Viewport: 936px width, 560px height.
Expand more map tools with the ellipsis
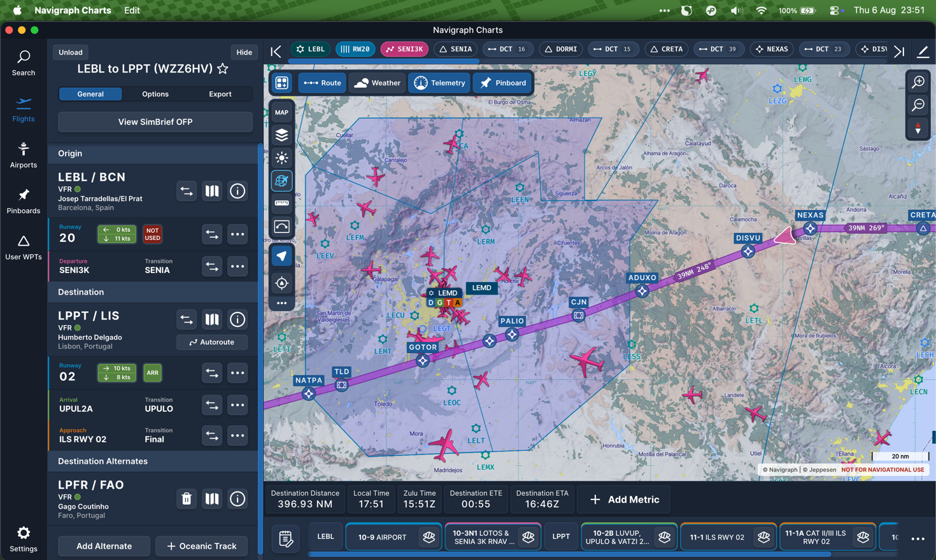click(x=281, y=303)
